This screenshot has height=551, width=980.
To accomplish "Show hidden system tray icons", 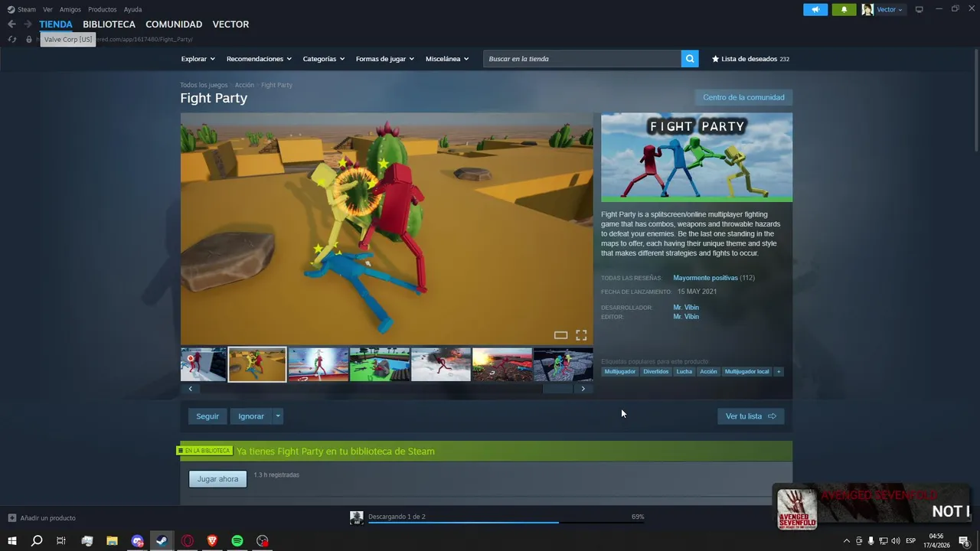I will tap(846, 541).
